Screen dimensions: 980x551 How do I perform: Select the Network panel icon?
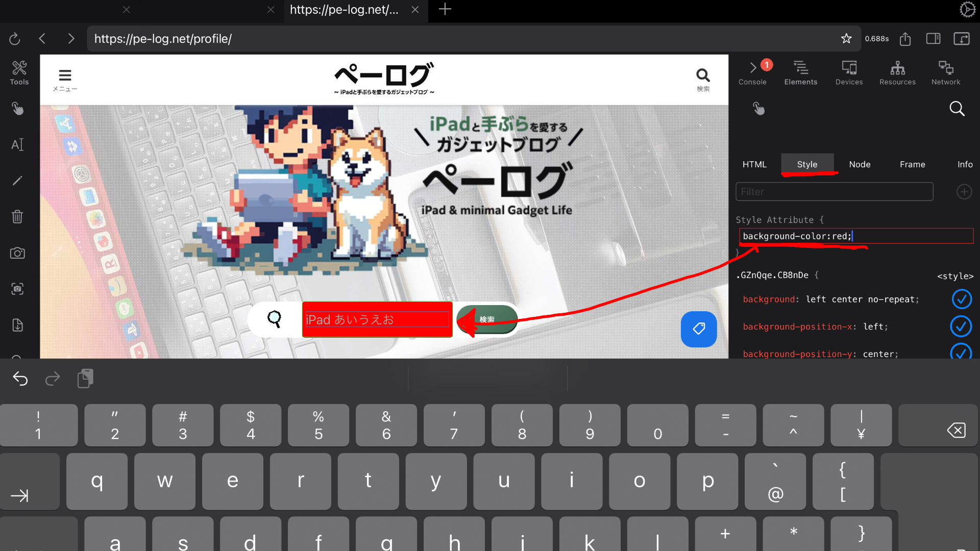pyautogui.click(x=945, y=72)
